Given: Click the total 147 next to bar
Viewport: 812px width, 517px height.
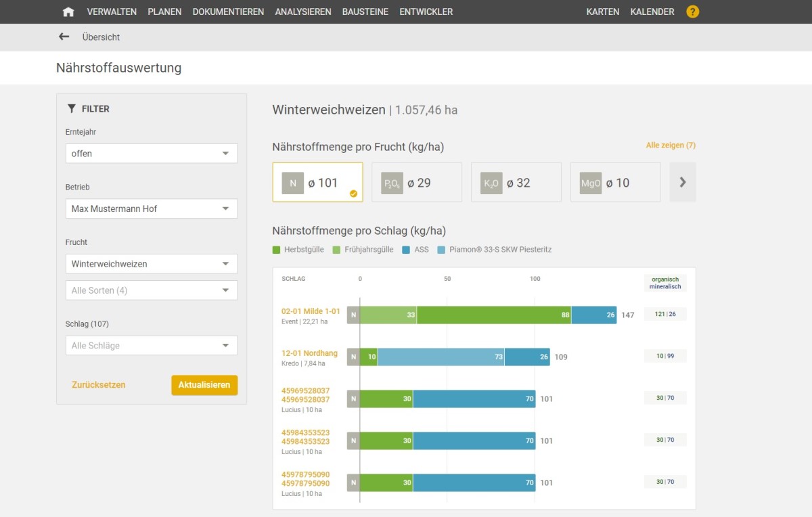Looking at the screenshot, I should [x=628, y=315].
